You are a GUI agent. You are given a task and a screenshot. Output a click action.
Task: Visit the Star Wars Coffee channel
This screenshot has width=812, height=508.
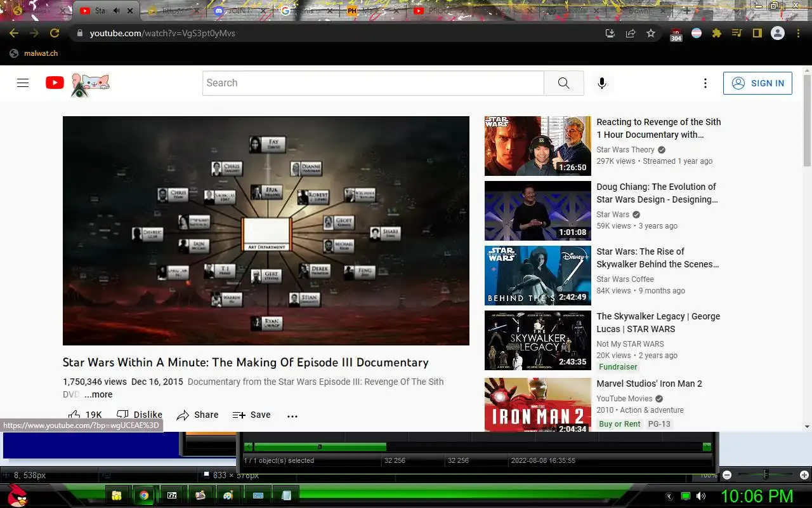point(625,279)
